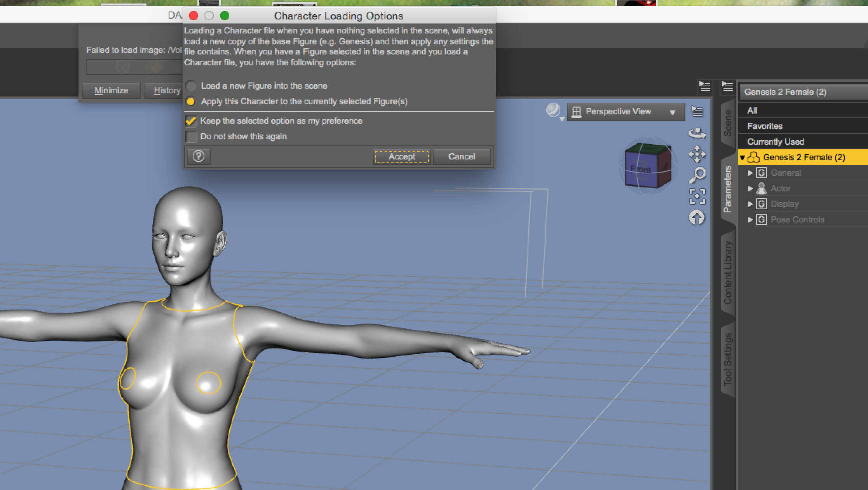868x490 pixels.
Task: Click the orbit camera icon in viewport
Action: [697, 133]
